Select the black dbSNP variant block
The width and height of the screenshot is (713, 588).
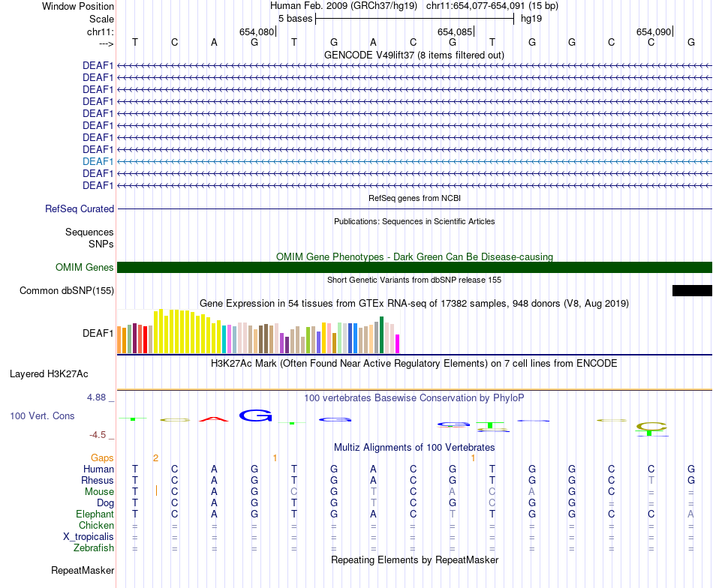pos(692,290)
